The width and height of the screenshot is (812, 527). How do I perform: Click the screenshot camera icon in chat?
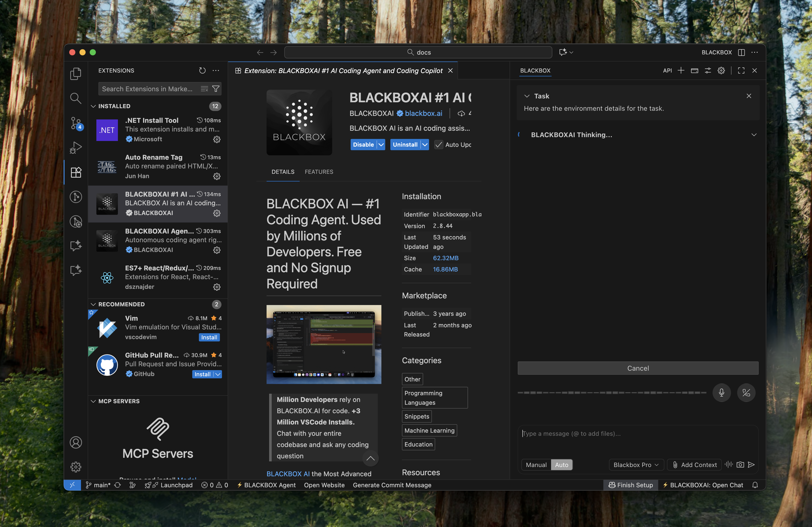740,464
